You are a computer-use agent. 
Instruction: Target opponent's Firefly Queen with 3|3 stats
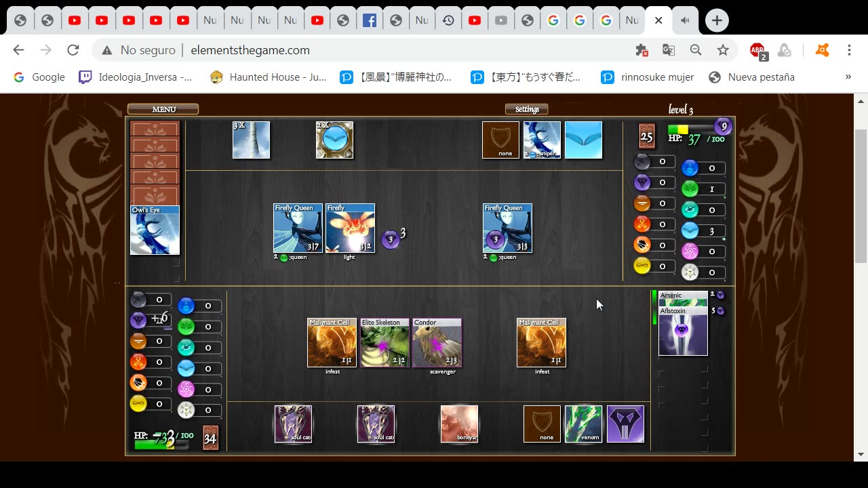click(507, 228)
